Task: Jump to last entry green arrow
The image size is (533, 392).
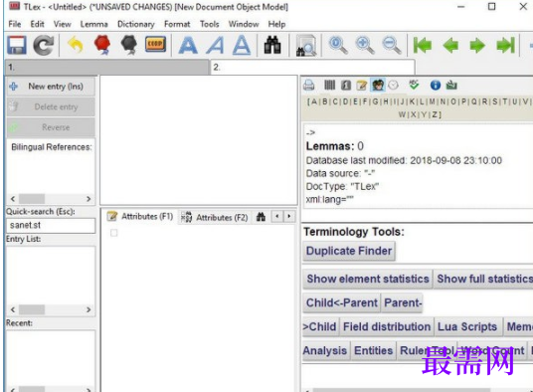Action: point(505,45)
